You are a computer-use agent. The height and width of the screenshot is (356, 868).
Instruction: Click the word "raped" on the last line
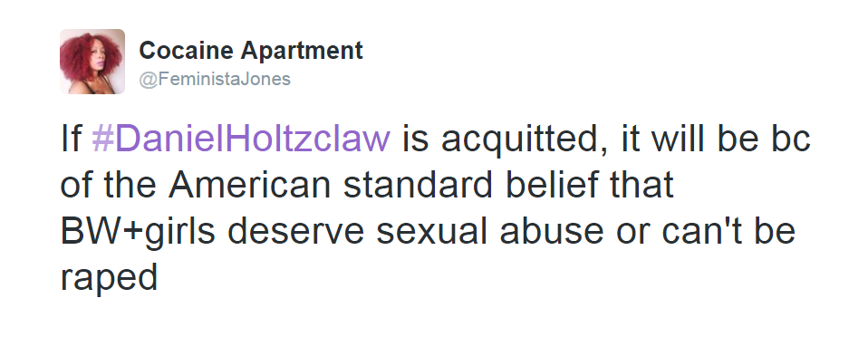pyautogui.click(x=109, y=279)
